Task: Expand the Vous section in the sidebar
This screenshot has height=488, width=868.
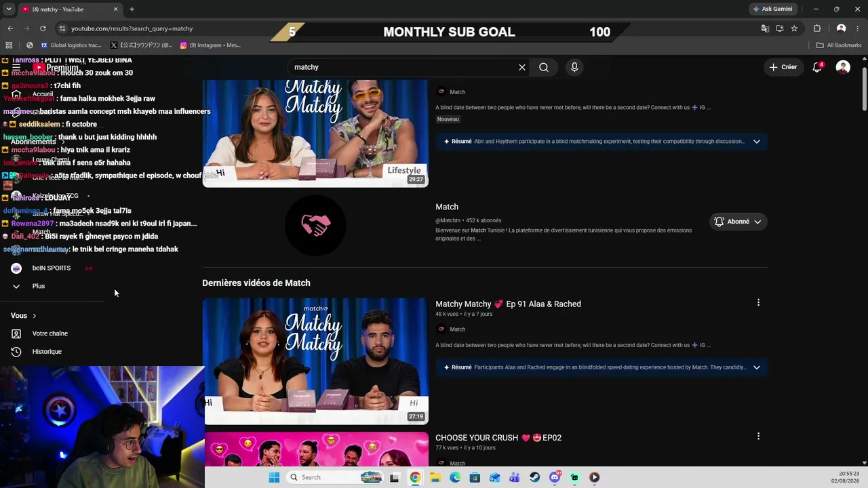Action: pyautogui.click(x=24, y=315)
